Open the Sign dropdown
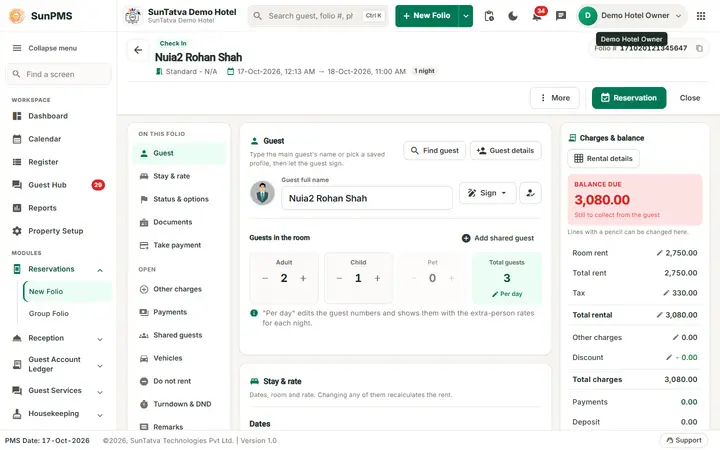The width and height of the screenshot is (720, 450). [x=488, y=193]
